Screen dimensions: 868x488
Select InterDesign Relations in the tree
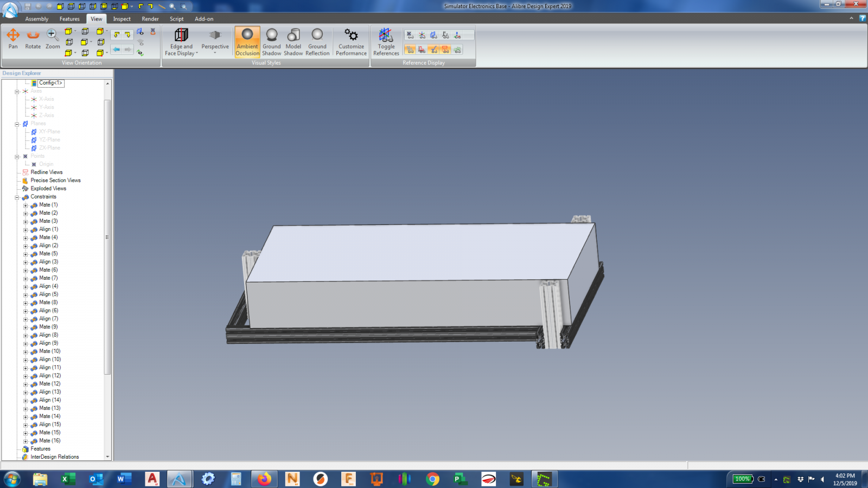point(54,457)
